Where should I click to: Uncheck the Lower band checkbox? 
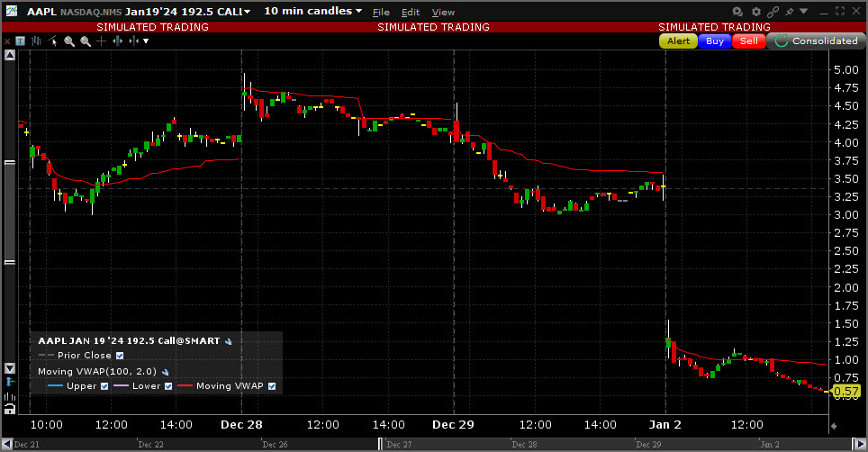pyautogui.click(x=168, y=386)
